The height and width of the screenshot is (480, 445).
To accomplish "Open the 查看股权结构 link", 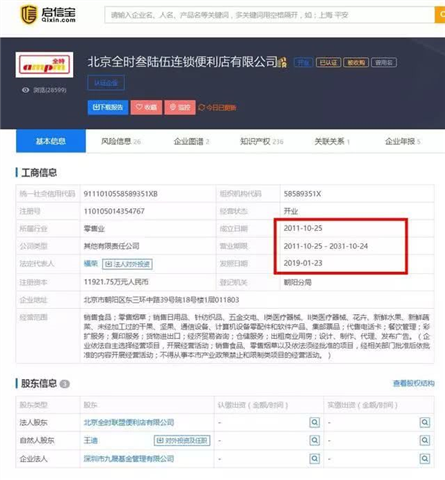I will [414, 383].
